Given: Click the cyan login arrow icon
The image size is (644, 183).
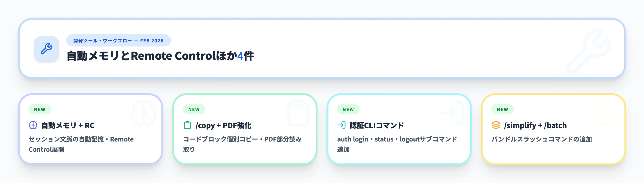Looking at the screenshot, I should (x=341, y=125).
